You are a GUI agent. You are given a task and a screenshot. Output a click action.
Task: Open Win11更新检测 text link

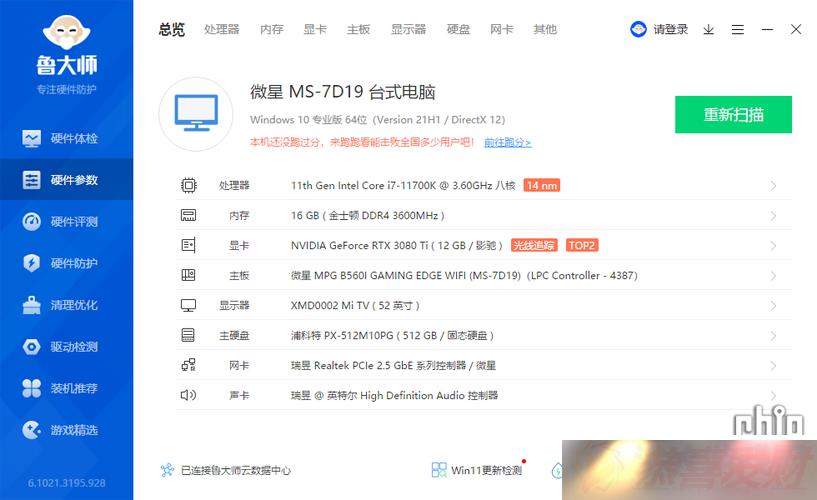tap(486, 470)
